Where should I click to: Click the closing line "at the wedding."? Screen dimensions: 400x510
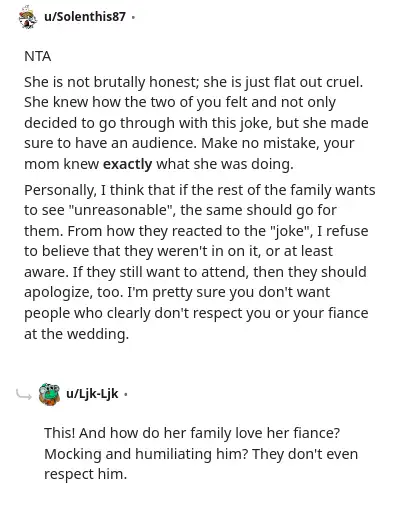[x=76, y=334]
